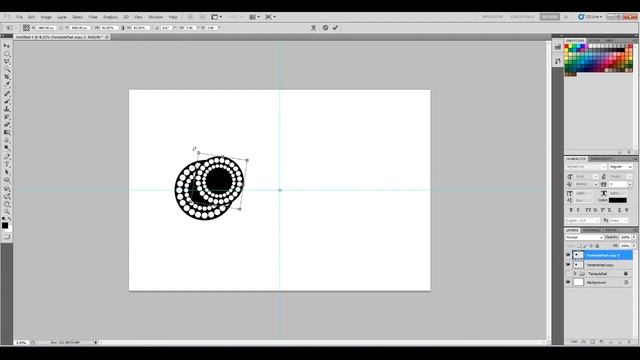Click the Link Layers icon in the Layers panel

coord(574,342)
